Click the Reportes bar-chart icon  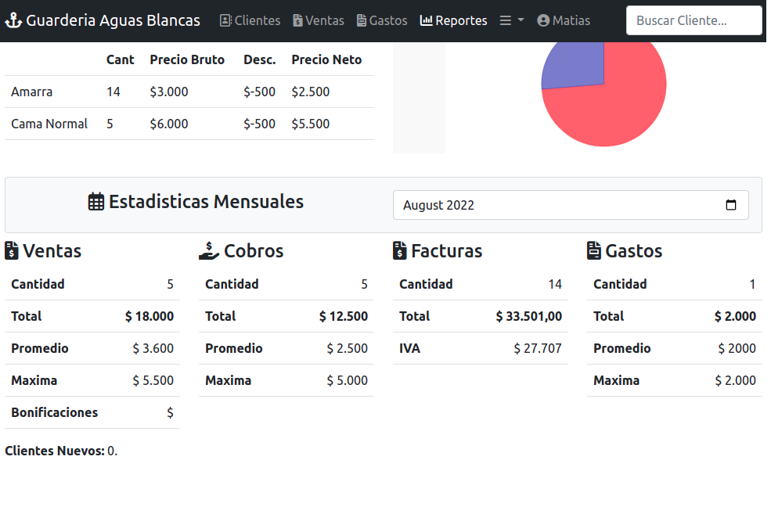[x=427, y=20]
